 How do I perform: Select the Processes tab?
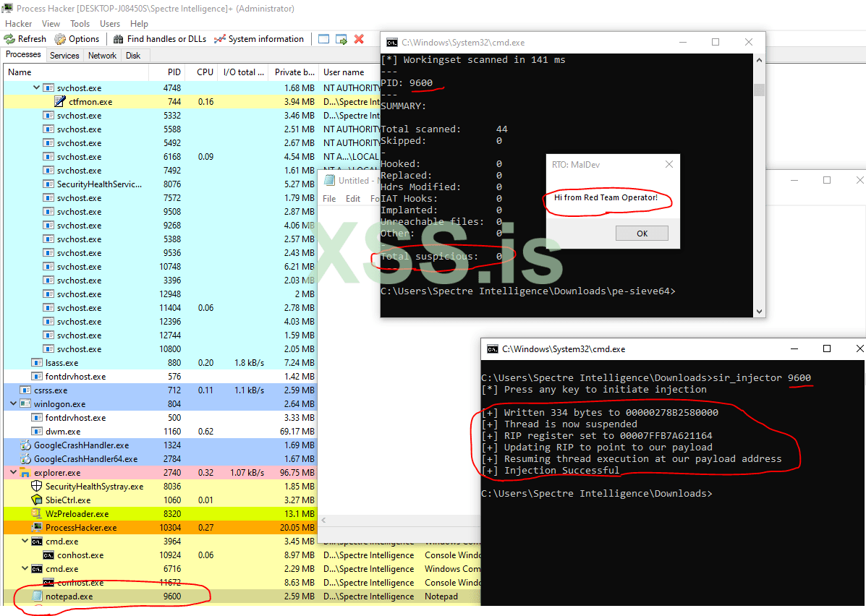[x=23, y=54]
